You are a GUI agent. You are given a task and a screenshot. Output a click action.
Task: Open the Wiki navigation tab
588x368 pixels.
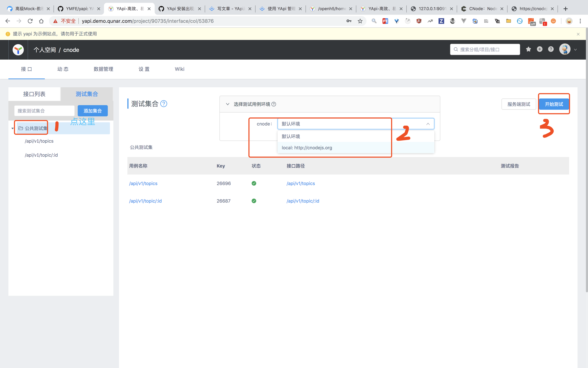coord(179,69)
